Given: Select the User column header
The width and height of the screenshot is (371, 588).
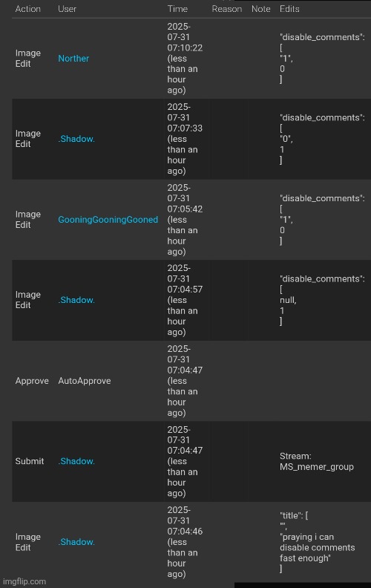Looking at the screenshot, I should [x=67, y=9].
